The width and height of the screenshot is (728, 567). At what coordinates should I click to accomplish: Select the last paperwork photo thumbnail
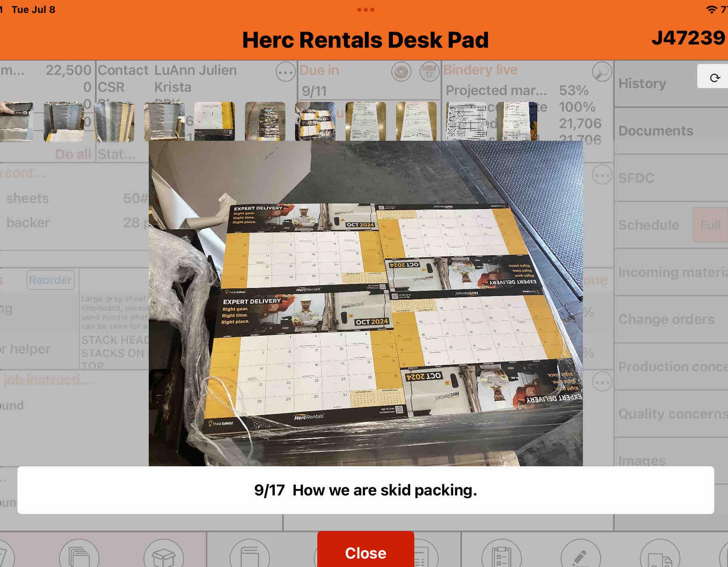click(517, 121)
